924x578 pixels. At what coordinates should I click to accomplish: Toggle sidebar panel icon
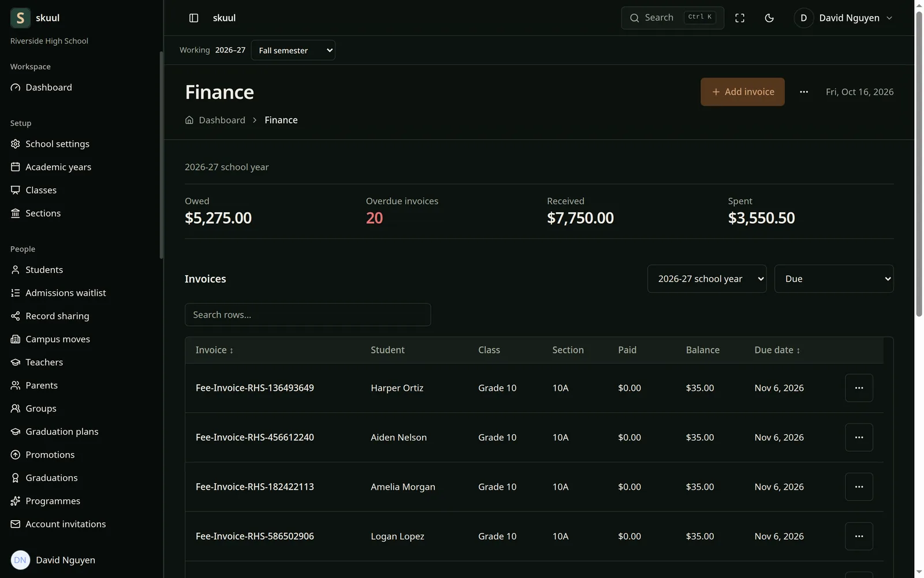194,18
